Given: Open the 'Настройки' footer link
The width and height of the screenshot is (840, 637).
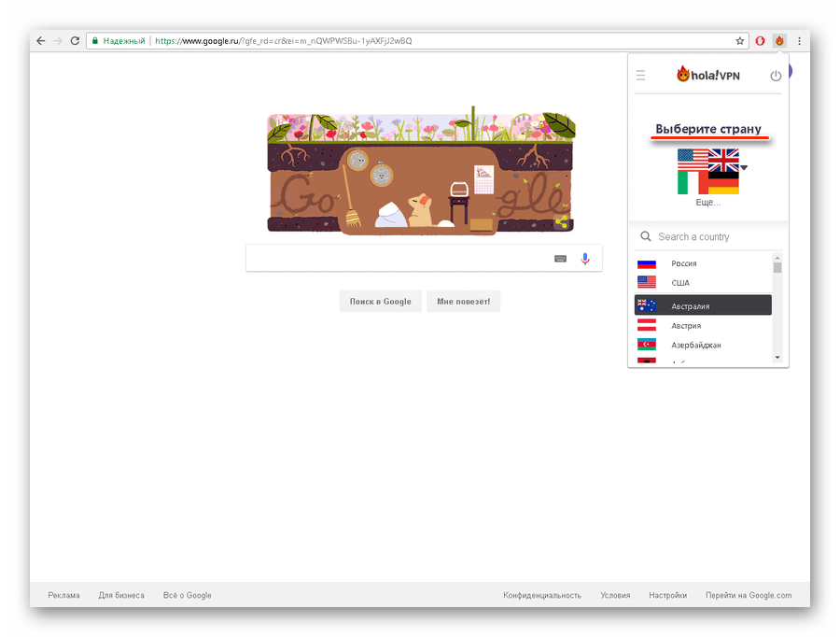Looking at the screenshot, I should (668, 595).
